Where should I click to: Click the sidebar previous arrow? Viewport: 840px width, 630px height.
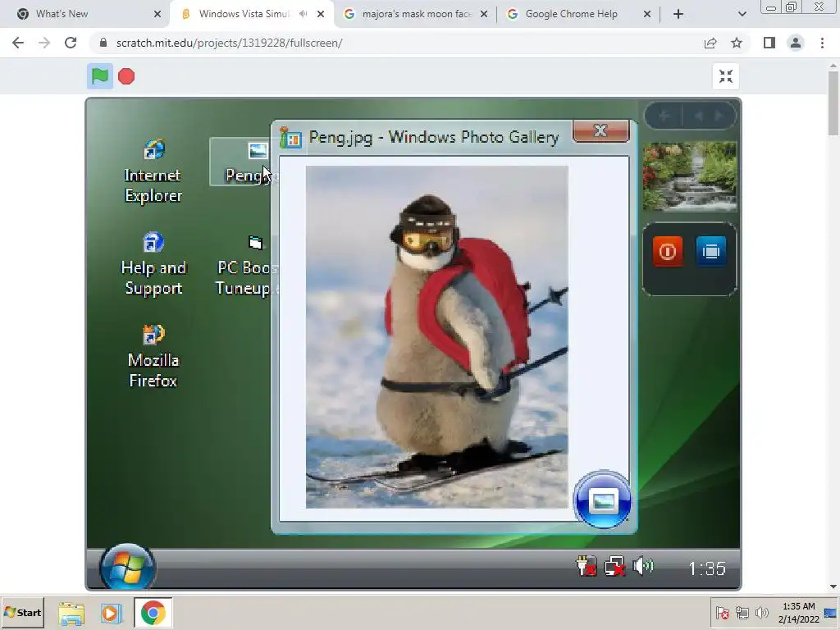(699, 116)
